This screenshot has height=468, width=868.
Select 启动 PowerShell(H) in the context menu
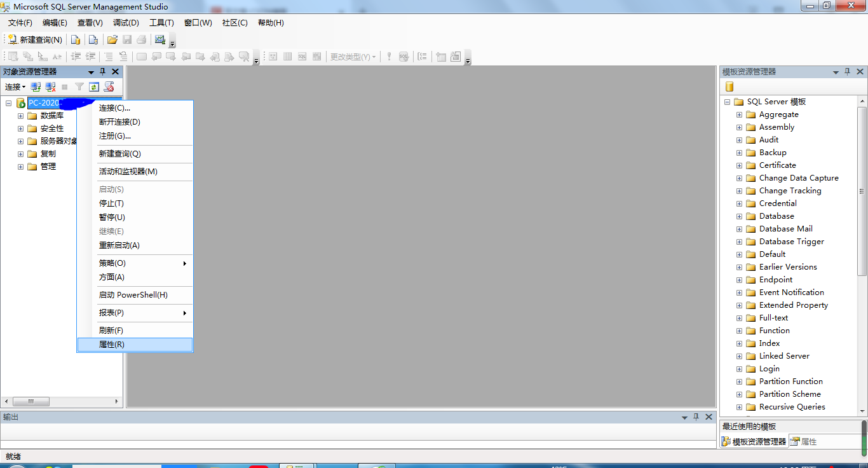pyautogui.click(x=135, y=295)
